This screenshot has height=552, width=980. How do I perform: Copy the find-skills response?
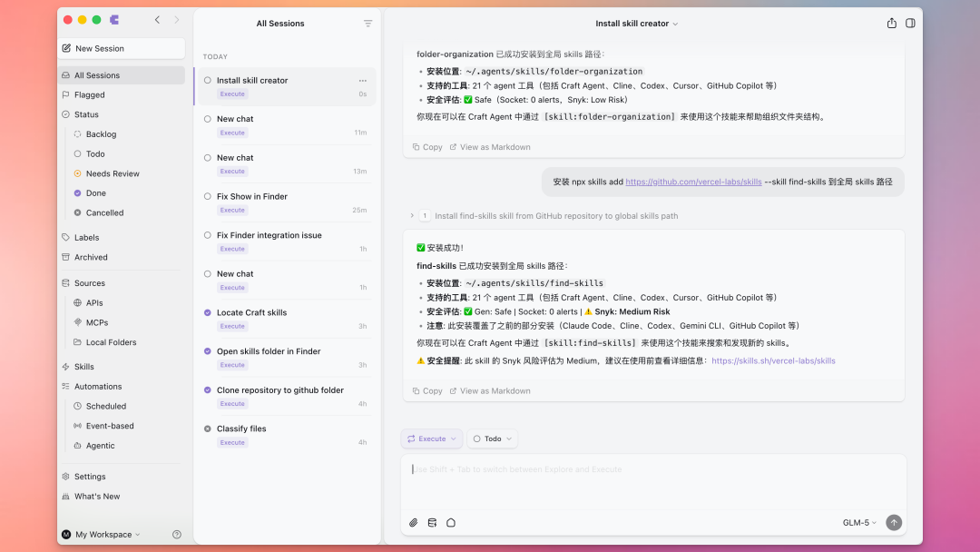point(427,390)
